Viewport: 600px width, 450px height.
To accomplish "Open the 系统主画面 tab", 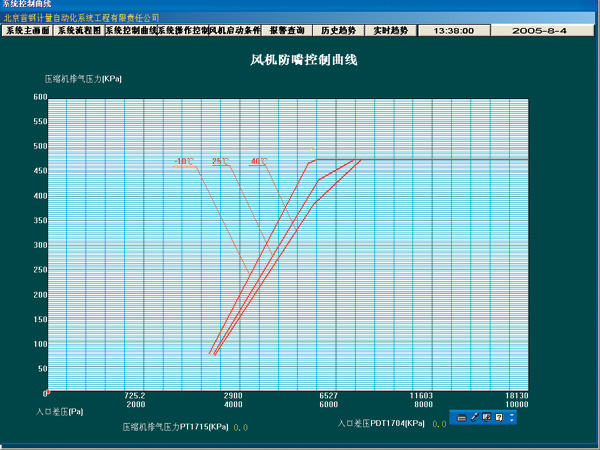I will (26, 31).
